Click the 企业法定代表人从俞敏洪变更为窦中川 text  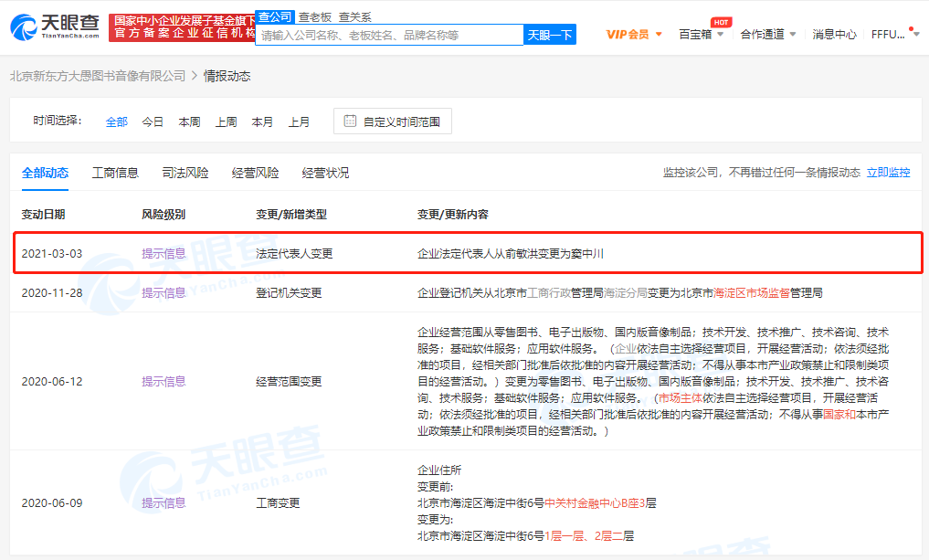pyautogui.click(x=511, y=253)
